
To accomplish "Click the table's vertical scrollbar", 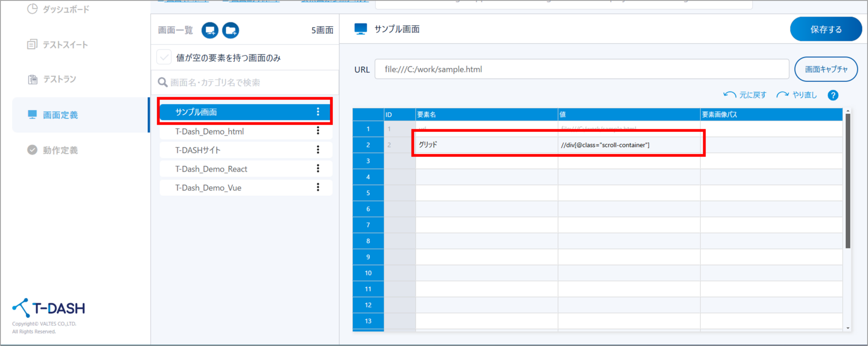I will (848, 181).
